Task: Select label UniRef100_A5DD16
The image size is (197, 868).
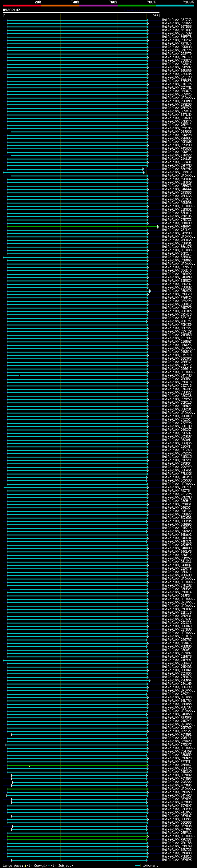Action: [177, 856]
